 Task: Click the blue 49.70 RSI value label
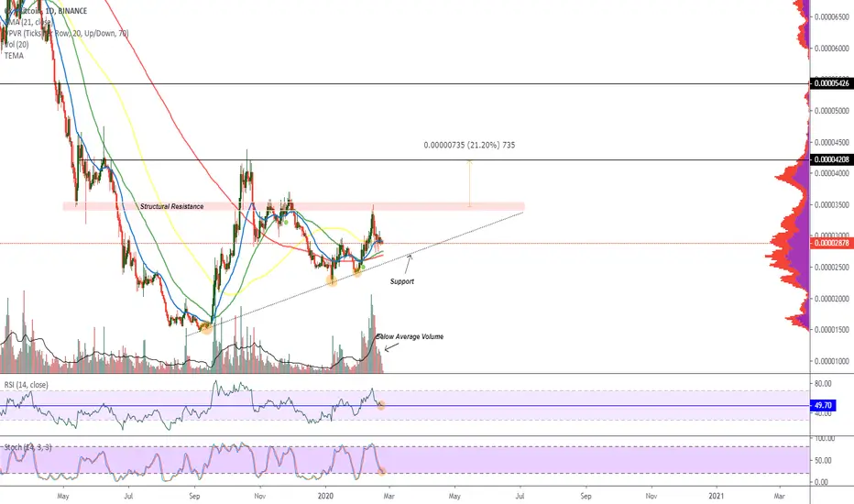click(823, 405)
